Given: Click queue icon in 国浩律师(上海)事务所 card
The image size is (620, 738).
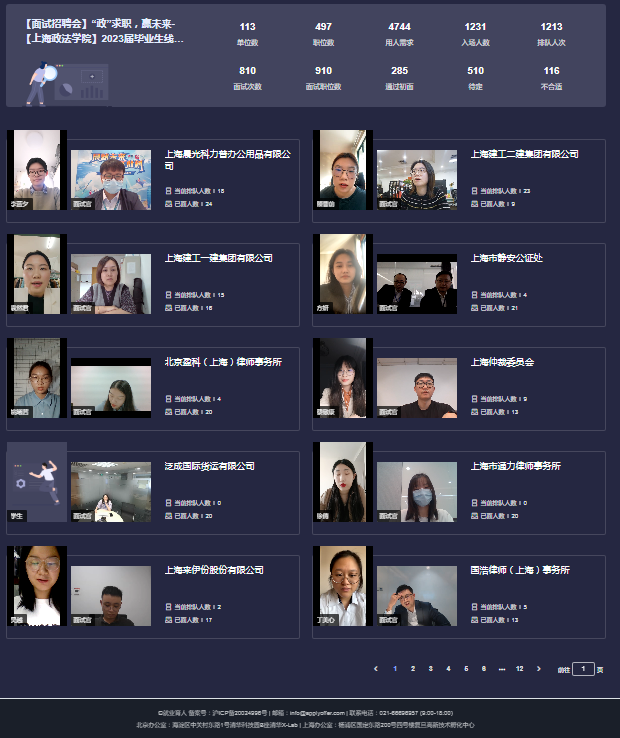Looking at the screenshot, I should (474, 606).
